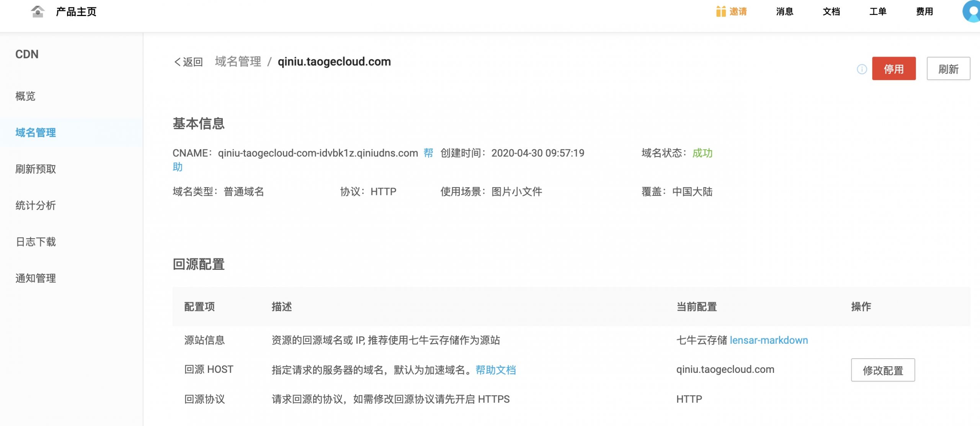Open 日志下载 in the sidebar
This screenshot has height=426, width=980.
[36, 242]
